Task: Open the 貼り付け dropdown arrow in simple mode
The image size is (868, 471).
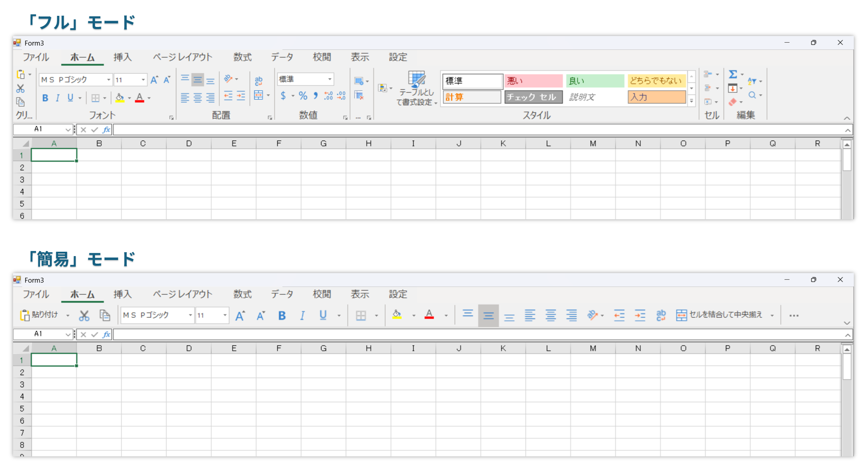Action: 68,315
